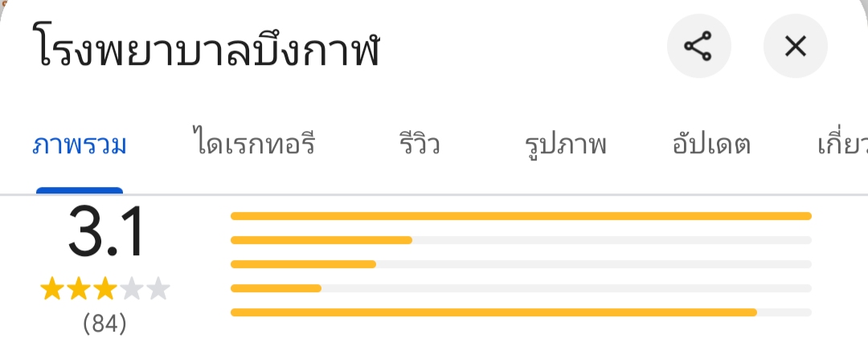Click the third yellow rating star
Screen dimensions: 868x338
click(x=105, y=289)
